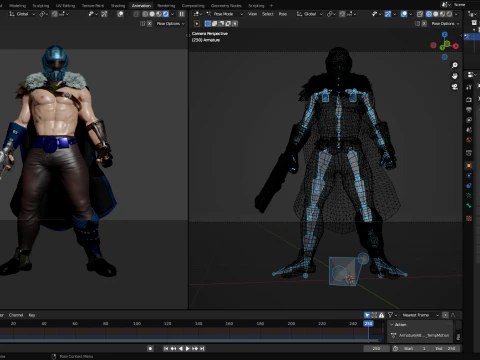The height and width of the screenshot is (360, 480).
Task: Open the scene selector dropdown icon
Action: pos(446,5)
